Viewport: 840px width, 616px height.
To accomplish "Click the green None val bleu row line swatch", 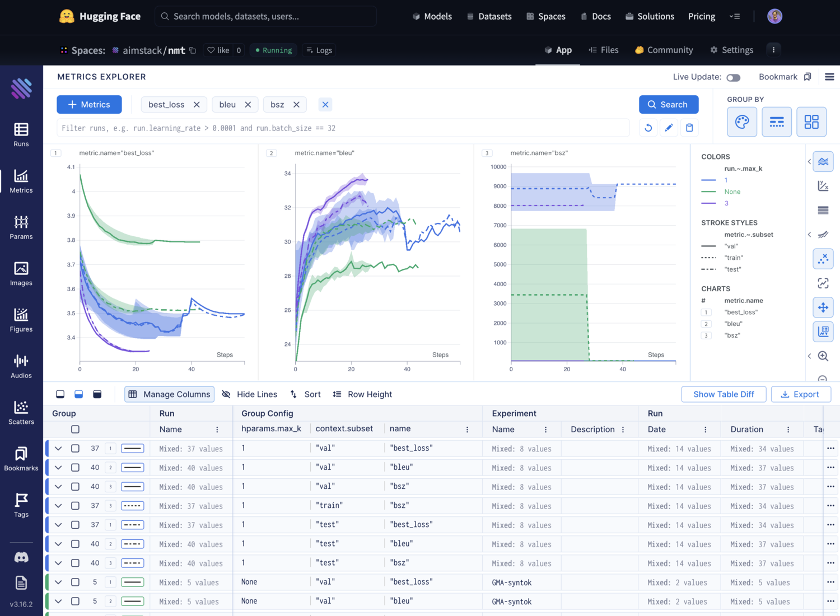I will (x=133, y=601).
